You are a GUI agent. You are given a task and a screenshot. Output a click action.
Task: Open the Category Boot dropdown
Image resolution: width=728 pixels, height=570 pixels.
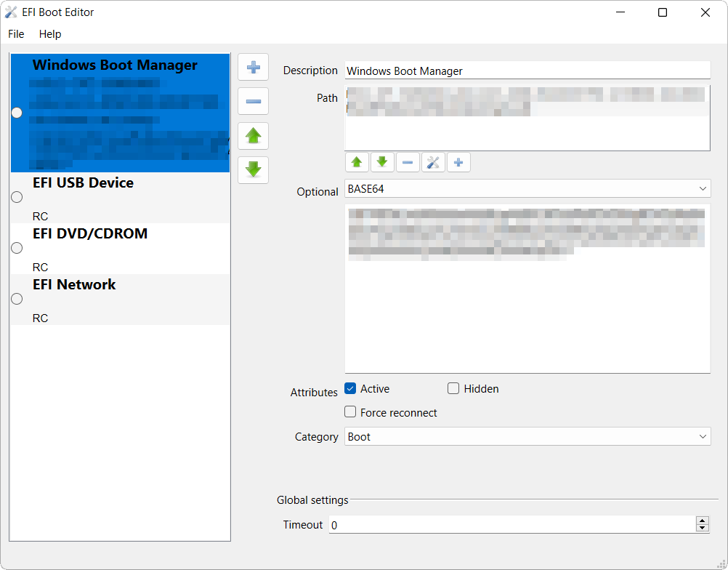click(x=527, y=437)
